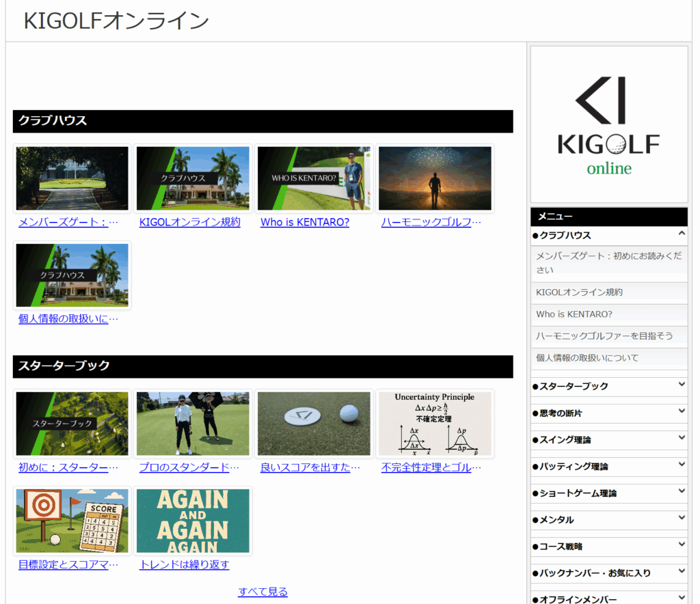Select Who is KENTARO? in sidebar menu

click(x=574, y=314)
